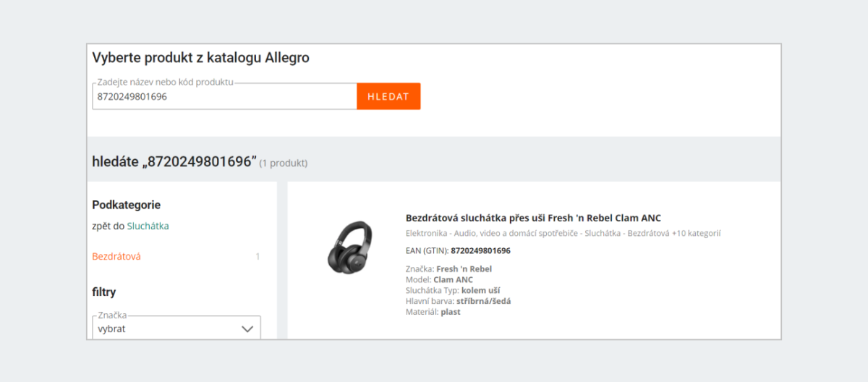Screen dimensions: 868x382
Task: Click the Podkategorie section heading
Action: (x=126, y=205)
